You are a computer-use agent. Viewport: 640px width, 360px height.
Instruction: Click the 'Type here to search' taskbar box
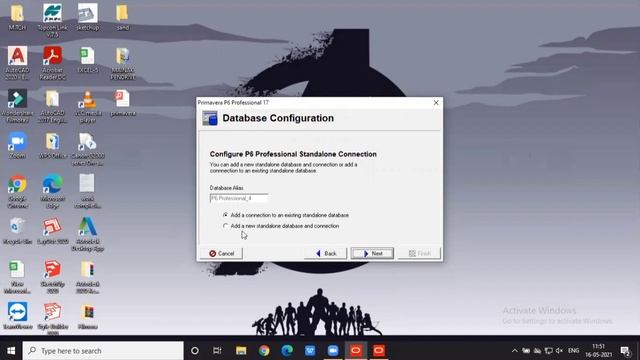pyautogui.click(x=103, y=351)
